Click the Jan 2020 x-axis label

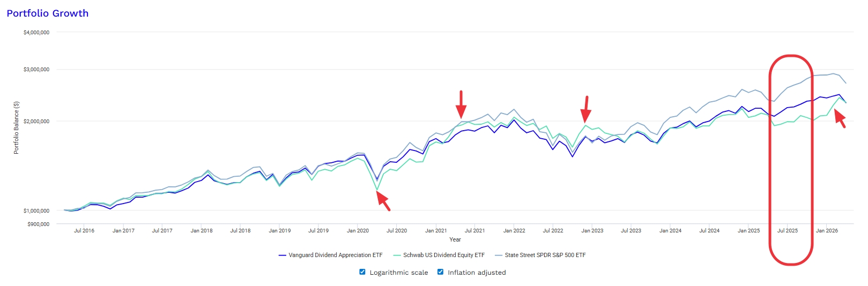tap(358, 231)
